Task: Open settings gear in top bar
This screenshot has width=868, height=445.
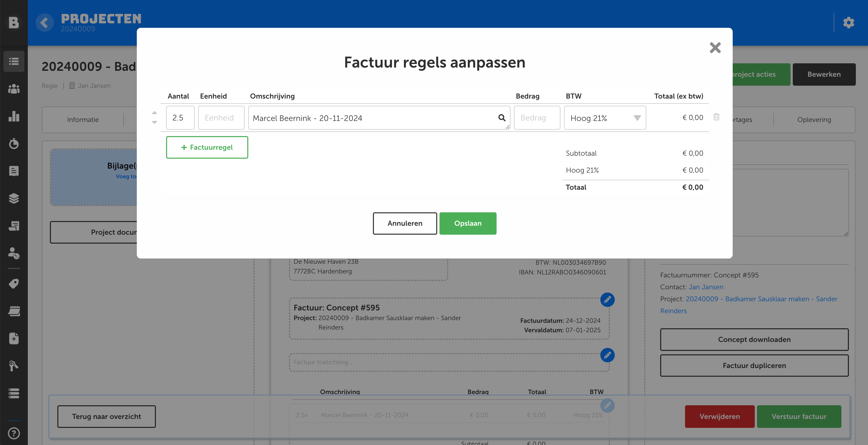Action: (848, 23)
